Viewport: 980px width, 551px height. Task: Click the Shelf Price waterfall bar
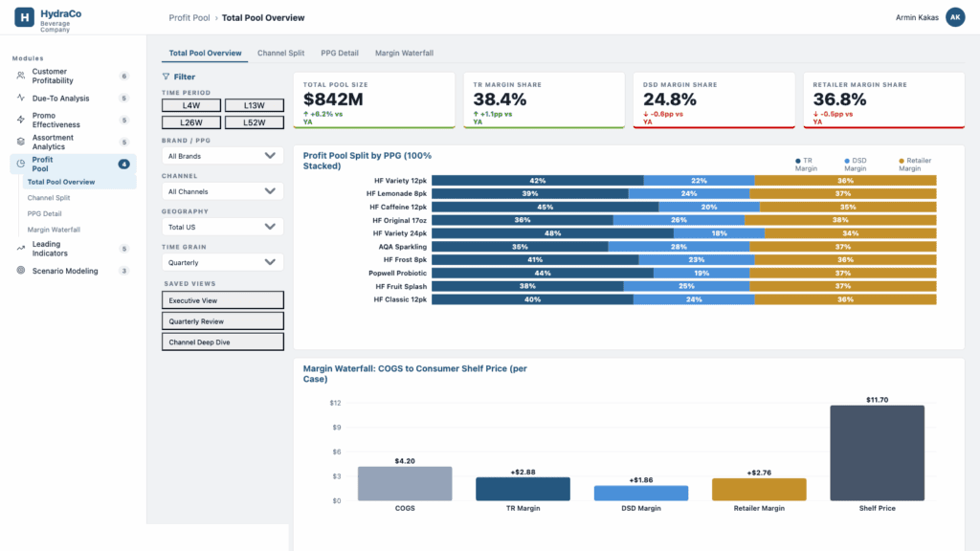pos(877,452)
